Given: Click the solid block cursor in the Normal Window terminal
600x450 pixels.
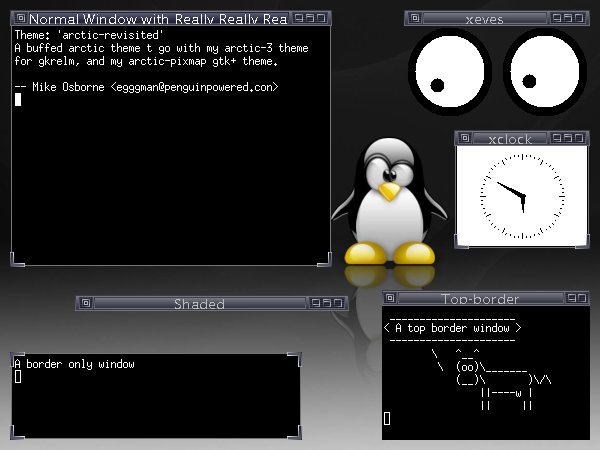Looking at the screenshot, I should pyautogui.click(x=18, y=100).
